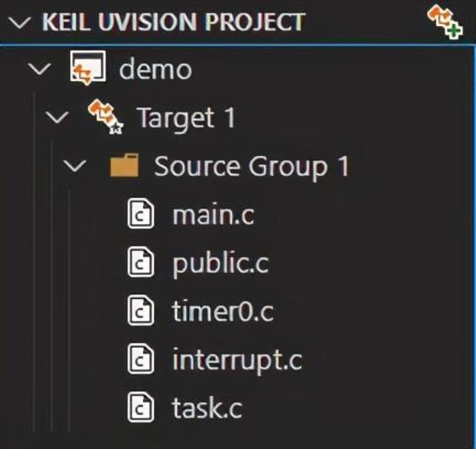Select the task.c file
This screenshot has height=449, width=476.
[207, 408]
